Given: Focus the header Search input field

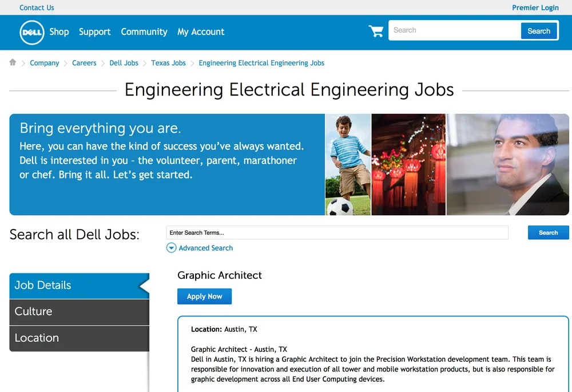Looking at the screenshot, I should click(455, 31).
